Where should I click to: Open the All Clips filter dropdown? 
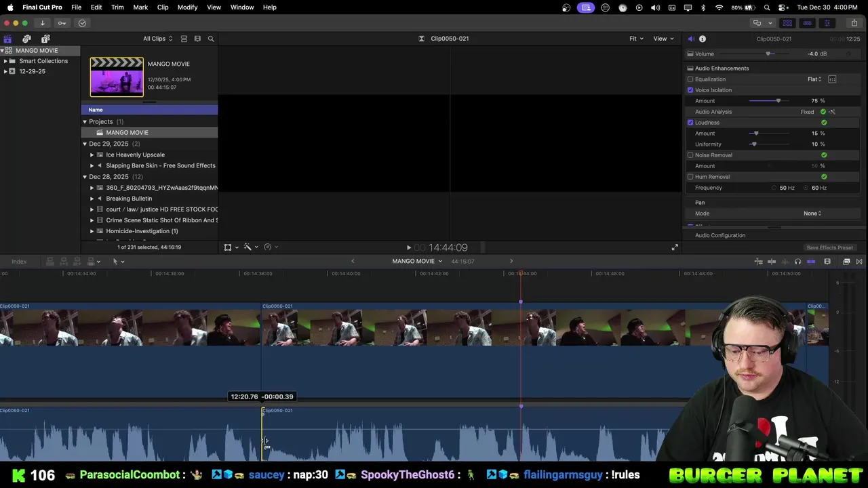click(157, 39)
